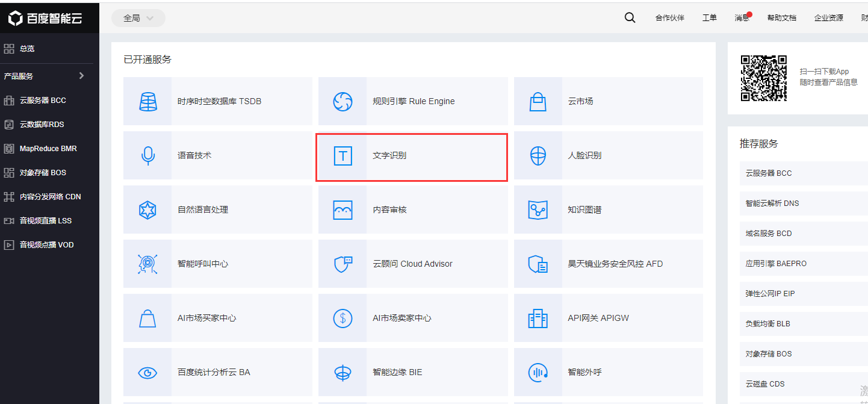
Task: Open recommended 云磁盘 CDS service
Action: 804,384
